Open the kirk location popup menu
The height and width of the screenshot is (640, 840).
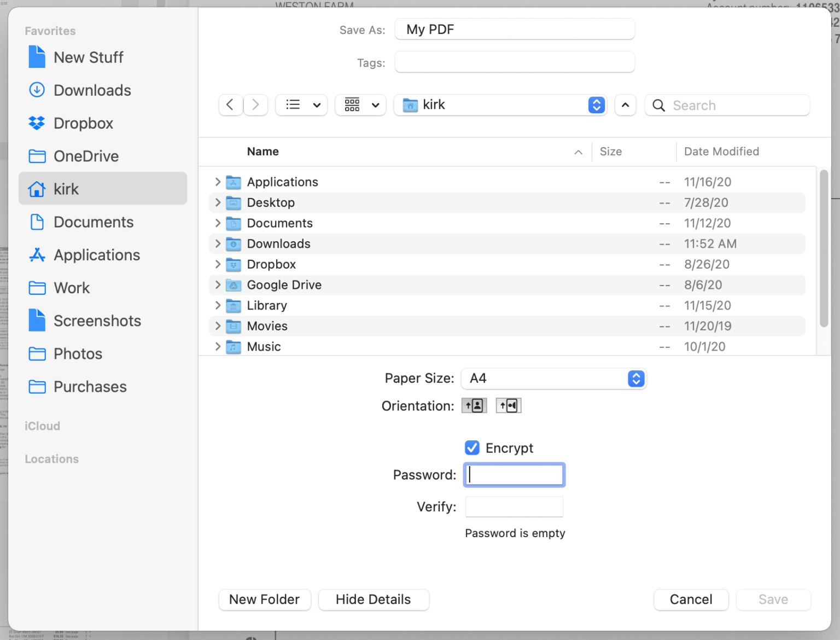(500, 104)
